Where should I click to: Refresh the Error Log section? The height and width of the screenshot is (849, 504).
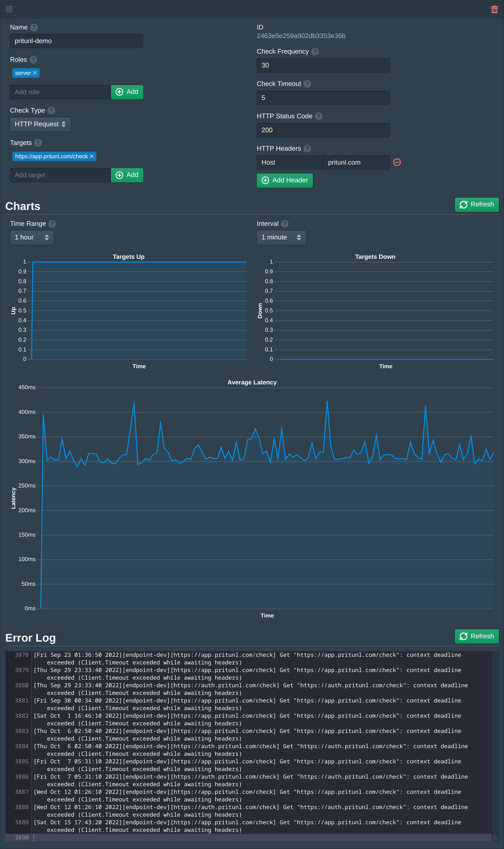[476, 636]
